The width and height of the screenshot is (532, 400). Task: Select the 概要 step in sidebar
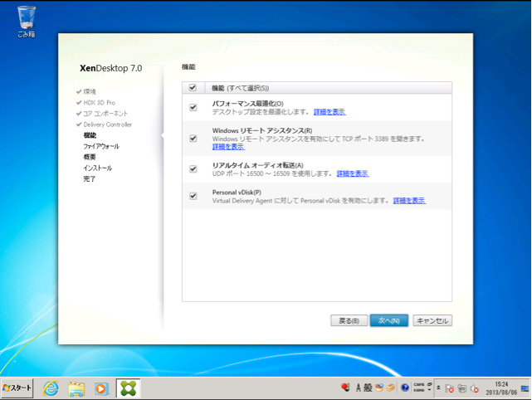click(x=90, y=157)
